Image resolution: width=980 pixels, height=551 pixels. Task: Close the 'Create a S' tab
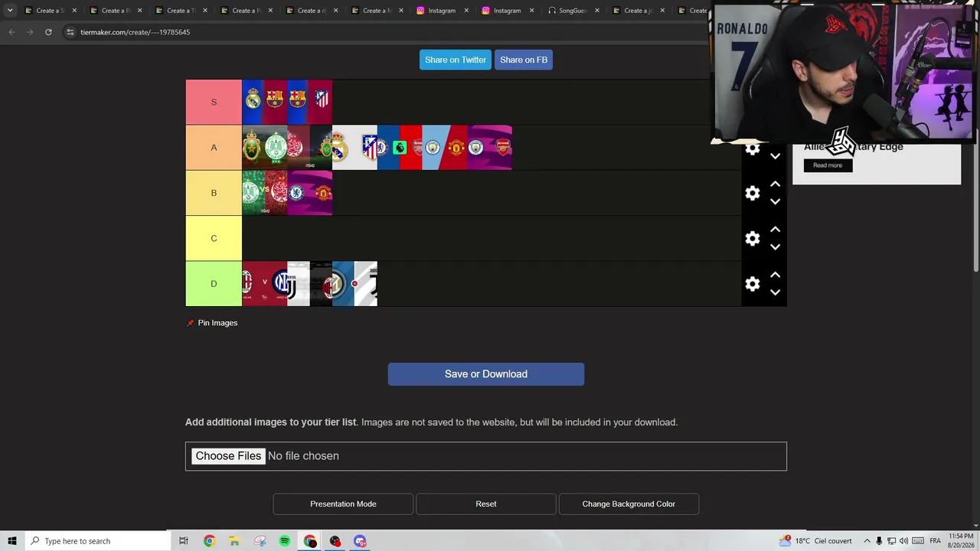[x=74, y=11]
